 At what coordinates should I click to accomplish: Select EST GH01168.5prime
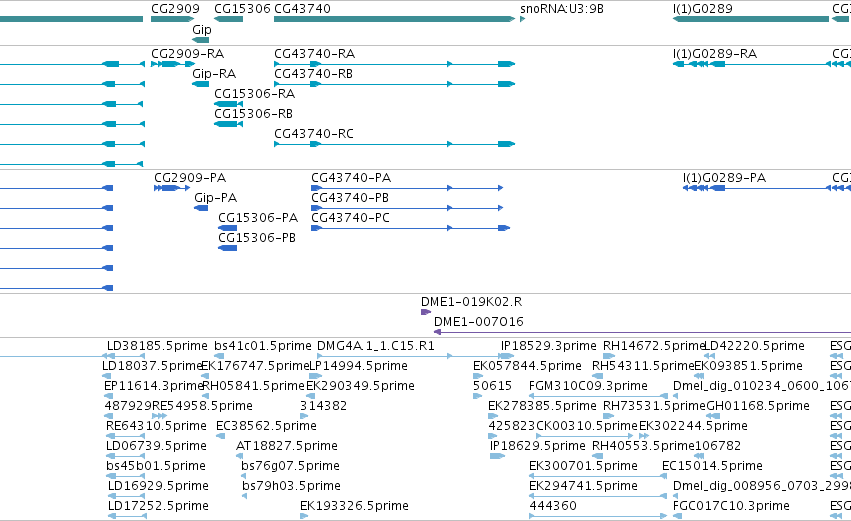click(x=758, y=406)
